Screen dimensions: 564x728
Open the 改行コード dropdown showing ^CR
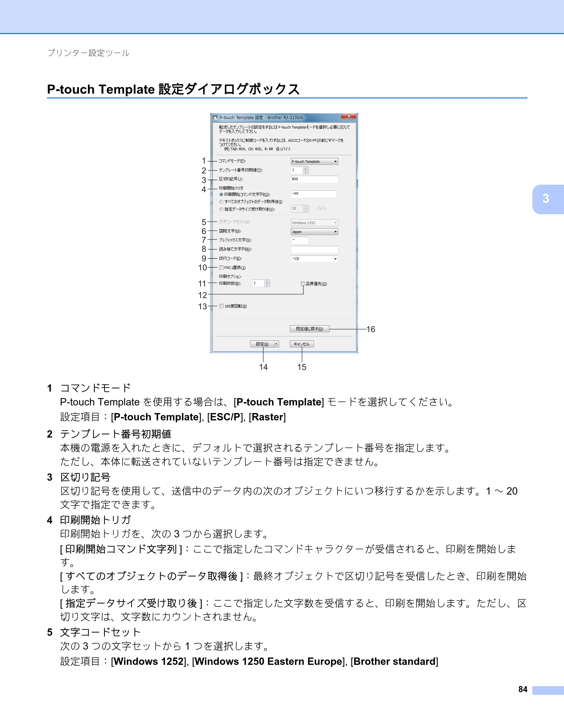314,259
